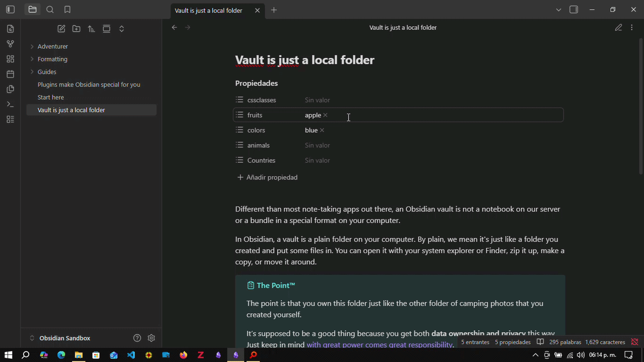Open settings with the gear icon
The width and height of the screenshot is (644, 362).
pos(151,338)
